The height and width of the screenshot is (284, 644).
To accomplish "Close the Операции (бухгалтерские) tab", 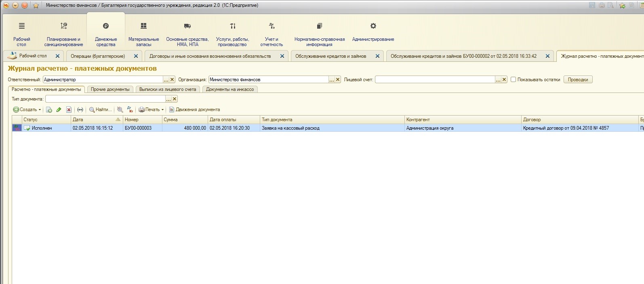I will 136,56.
